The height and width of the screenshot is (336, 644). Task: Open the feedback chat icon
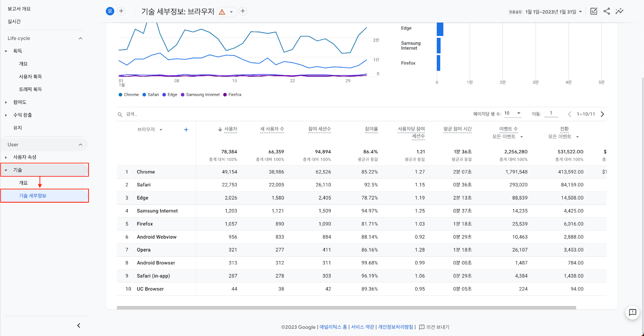tap(632, 312)
